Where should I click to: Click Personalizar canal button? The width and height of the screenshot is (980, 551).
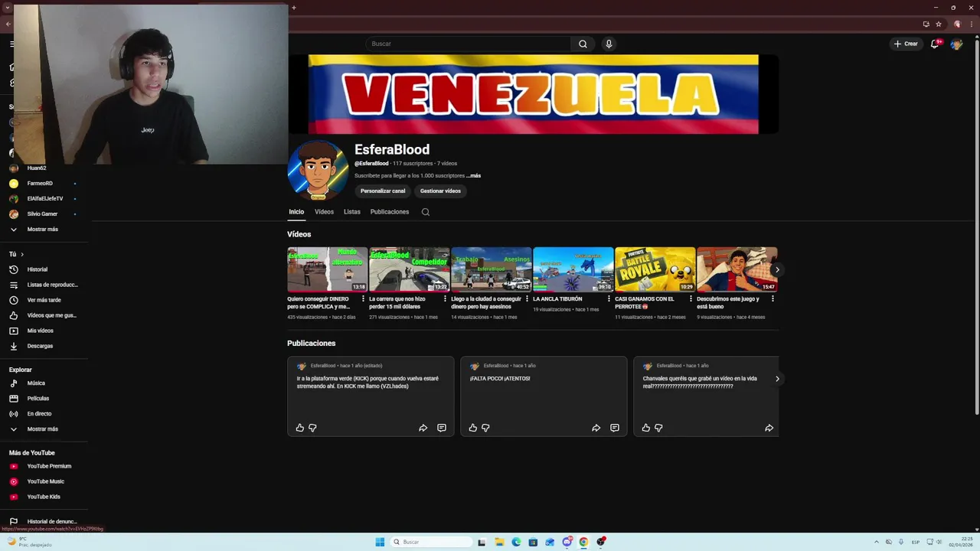coord(383,191)
